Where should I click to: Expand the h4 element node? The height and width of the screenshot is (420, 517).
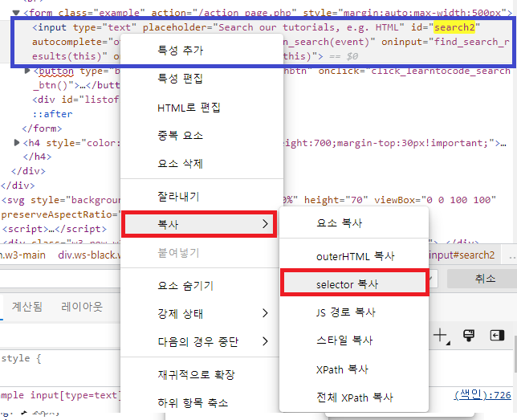click(17, 142)
